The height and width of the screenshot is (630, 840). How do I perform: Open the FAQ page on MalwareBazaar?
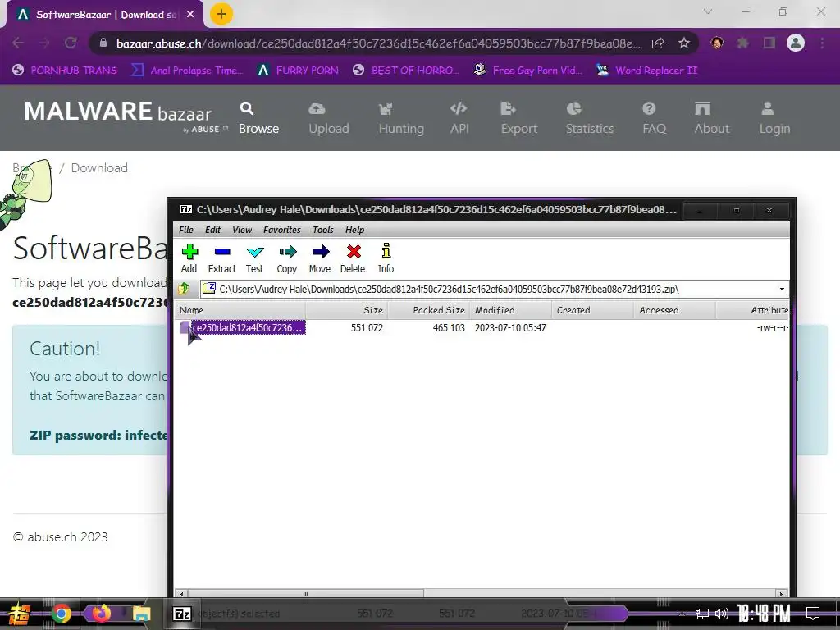[x=654, y=118]
